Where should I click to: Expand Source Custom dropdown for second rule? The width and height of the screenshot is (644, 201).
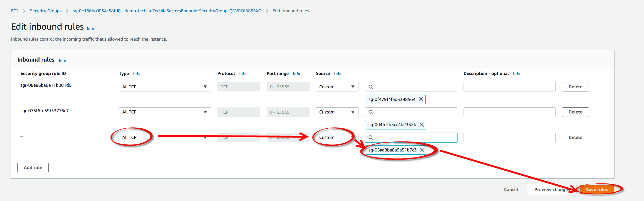tap(337, 112)
